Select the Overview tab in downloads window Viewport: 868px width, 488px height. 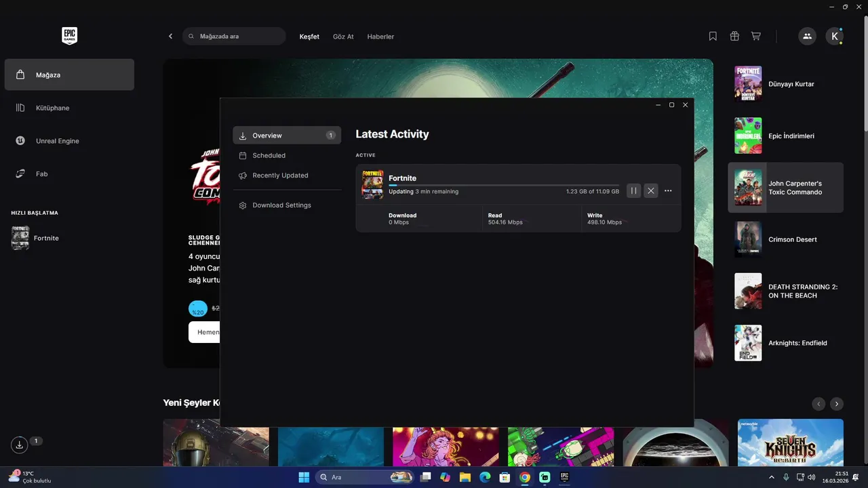[x=287, y=136]
